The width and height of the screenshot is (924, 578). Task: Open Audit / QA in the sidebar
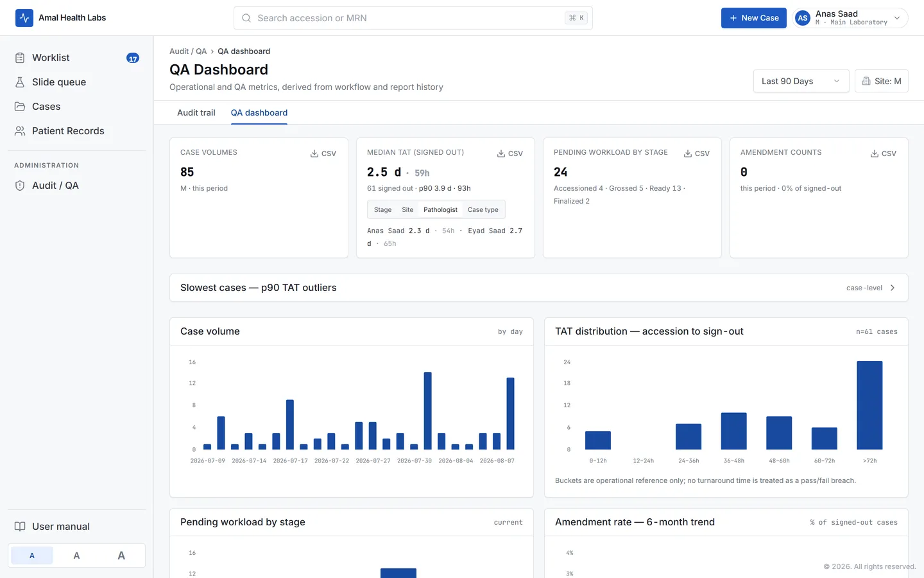(77, 186)
